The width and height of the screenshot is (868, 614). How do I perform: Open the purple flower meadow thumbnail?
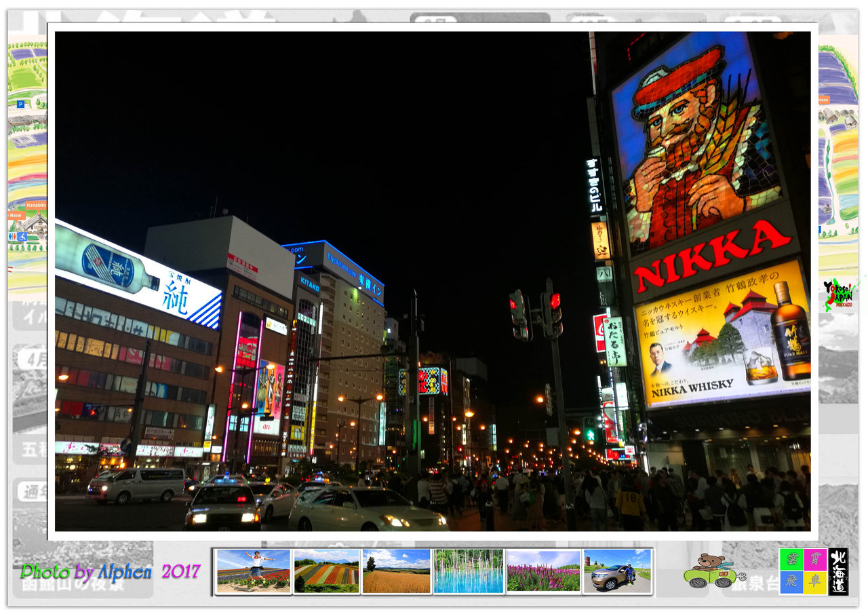point(543,571)
